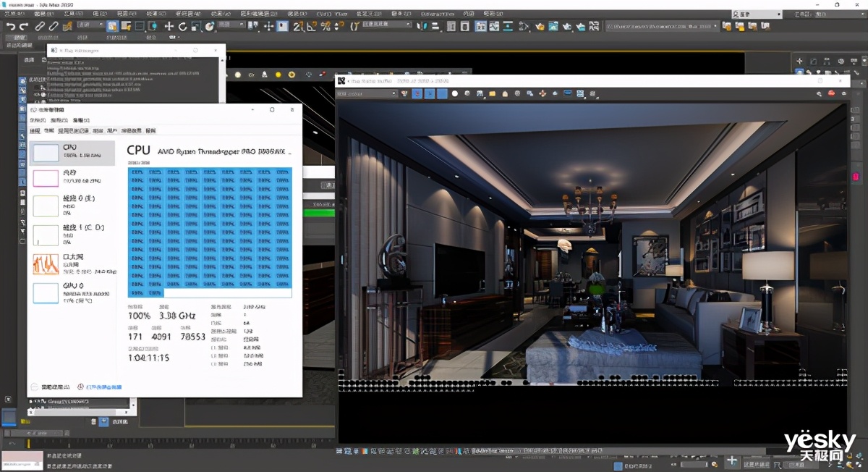Click the Redo arrow in main toolbar
The width and height of the screenshot is (868, 472).
pyautogui.click(x=23, y=26)
